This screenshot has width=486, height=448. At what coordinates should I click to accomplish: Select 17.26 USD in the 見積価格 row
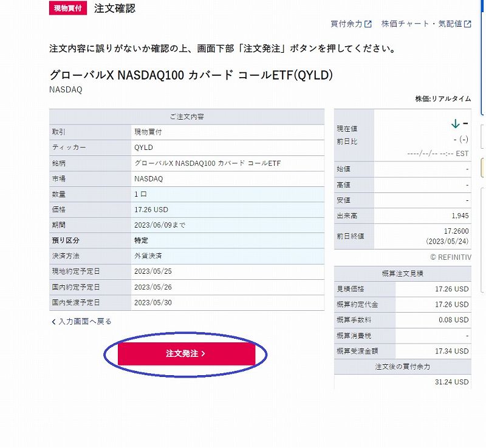click(x=452, y=289)
